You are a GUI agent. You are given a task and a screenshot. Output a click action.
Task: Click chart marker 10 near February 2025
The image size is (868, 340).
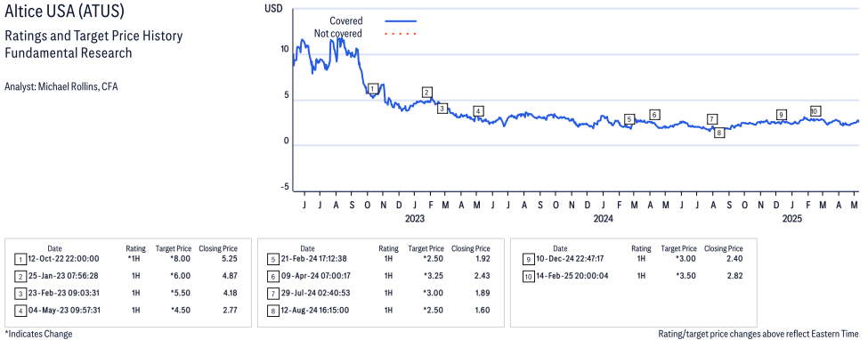pyautogui.click(x=815, y=110)
